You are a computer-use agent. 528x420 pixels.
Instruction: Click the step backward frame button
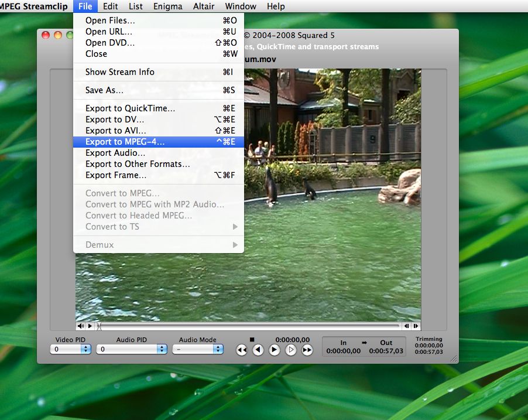[258, 350]
